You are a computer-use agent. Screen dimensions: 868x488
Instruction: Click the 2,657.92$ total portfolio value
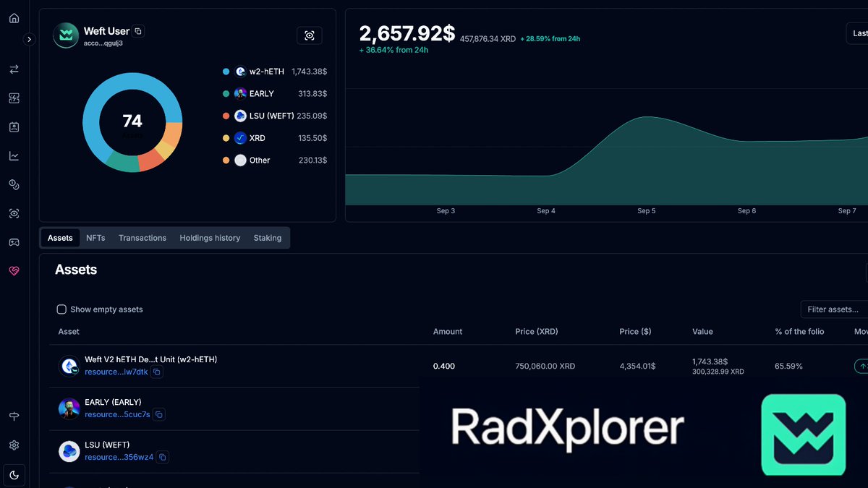click(407, 33)
